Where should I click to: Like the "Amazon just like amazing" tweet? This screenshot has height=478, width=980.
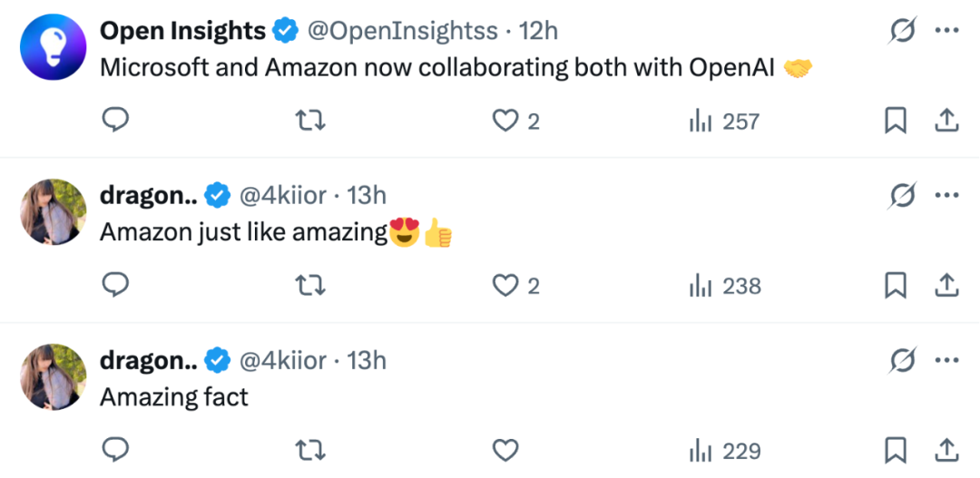coord(505,286)
